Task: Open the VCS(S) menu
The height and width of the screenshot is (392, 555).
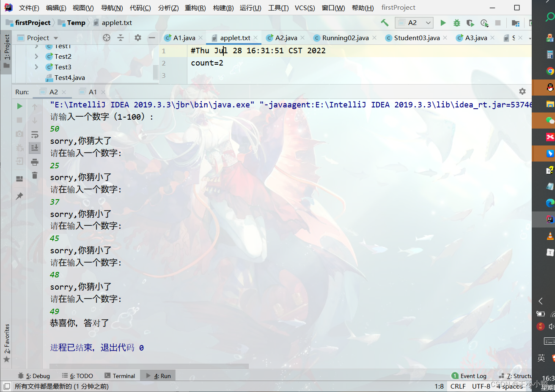Action: (305, 8)
